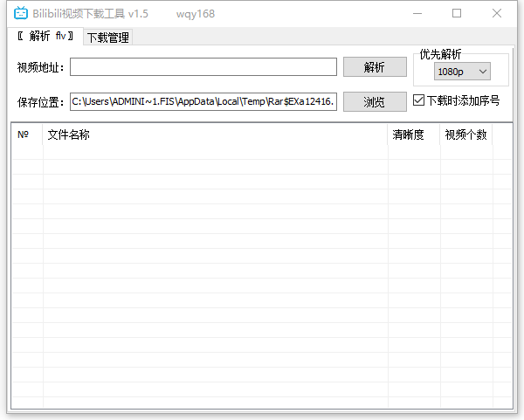The height and width of the screenshot is (420, 524).
Task: Open the 优先解析 1080p dropdown
Action: tap(462, 72)
